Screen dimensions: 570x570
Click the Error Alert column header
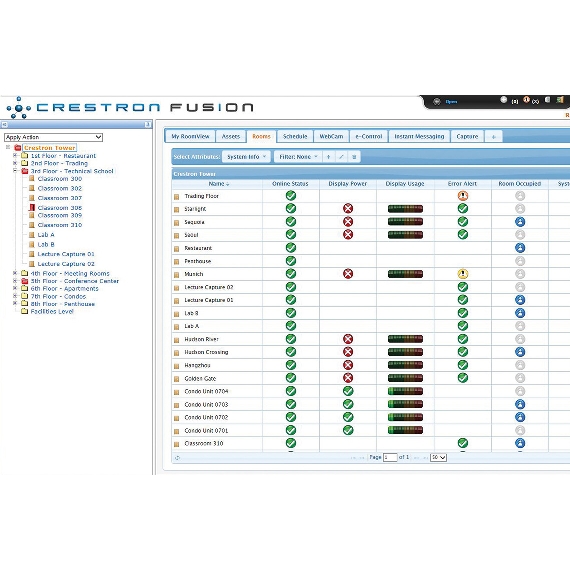point(462,184)
